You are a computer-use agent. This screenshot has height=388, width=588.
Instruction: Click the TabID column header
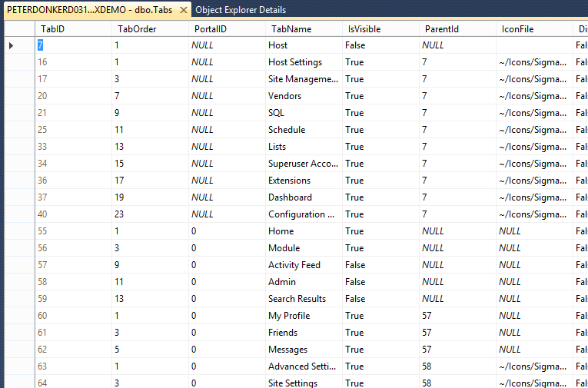click(x=74, y=29)
